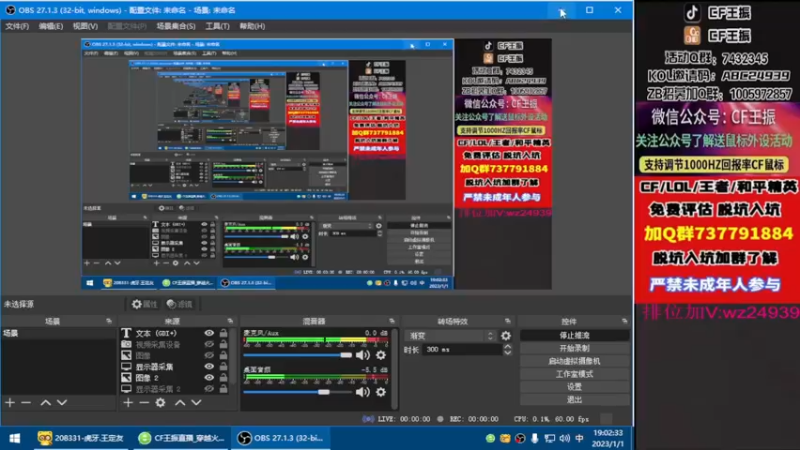The width and height of the screenshot is (800, 450).
Task: Click the 中 input method indicator
Action: pos(580,438)
